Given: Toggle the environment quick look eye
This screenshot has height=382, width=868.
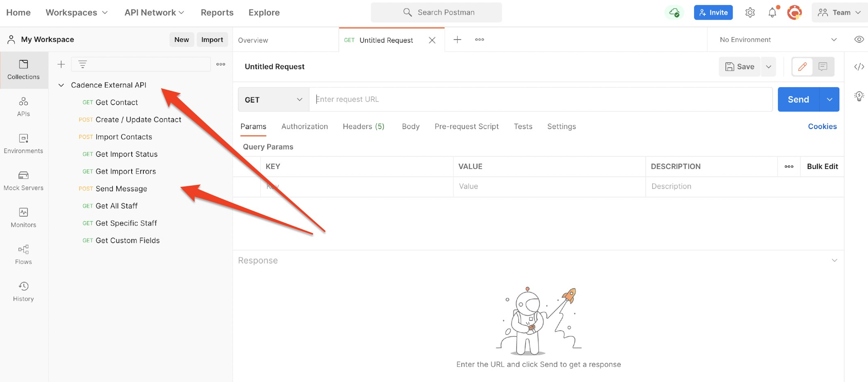Looking at the screenshot, I should click(x=859, y=39).
